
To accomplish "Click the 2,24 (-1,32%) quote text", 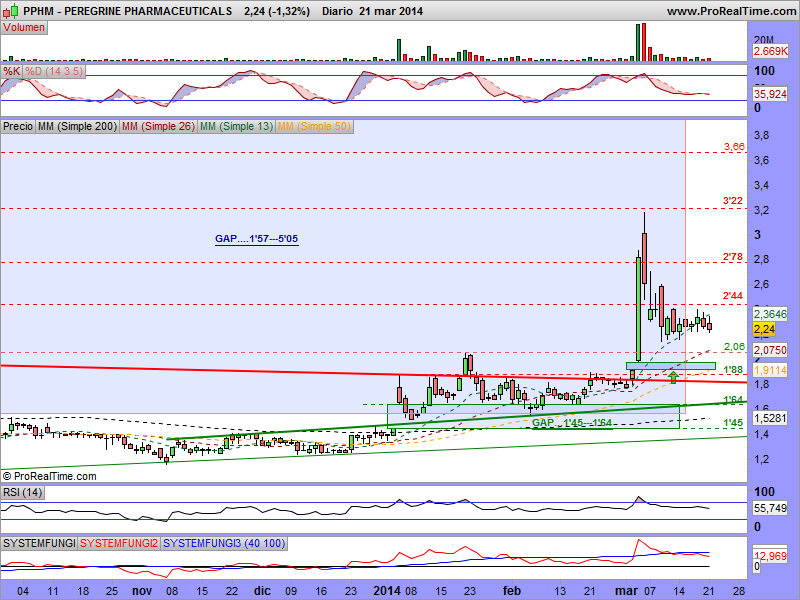I will pos(277,11).
